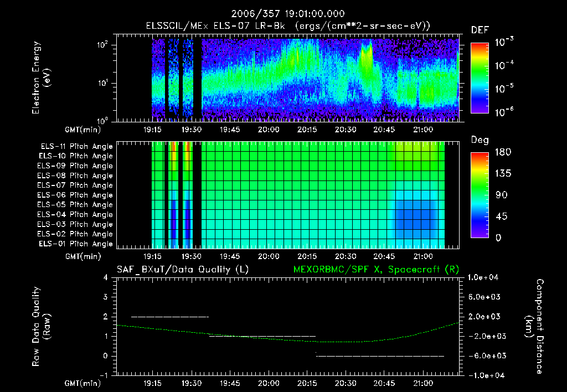Click the 10⁻⁵ value on DEF scale

[x=504, y=89]
